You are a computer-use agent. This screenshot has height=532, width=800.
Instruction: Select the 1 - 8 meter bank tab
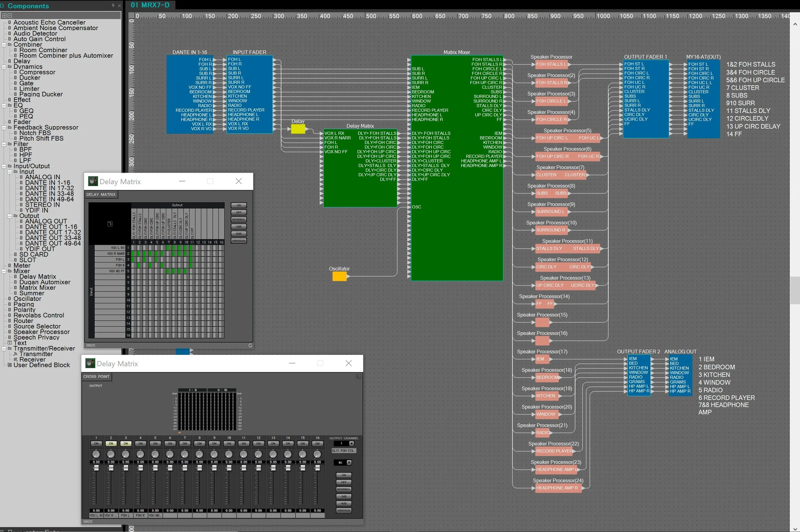[x=193, y=390]
